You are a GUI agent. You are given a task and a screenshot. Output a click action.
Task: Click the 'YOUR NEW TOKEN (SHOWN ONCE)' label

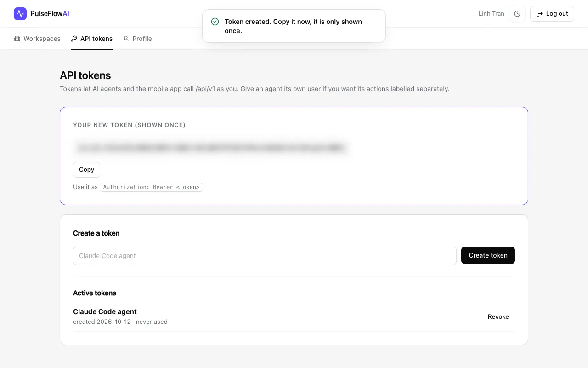130,125
